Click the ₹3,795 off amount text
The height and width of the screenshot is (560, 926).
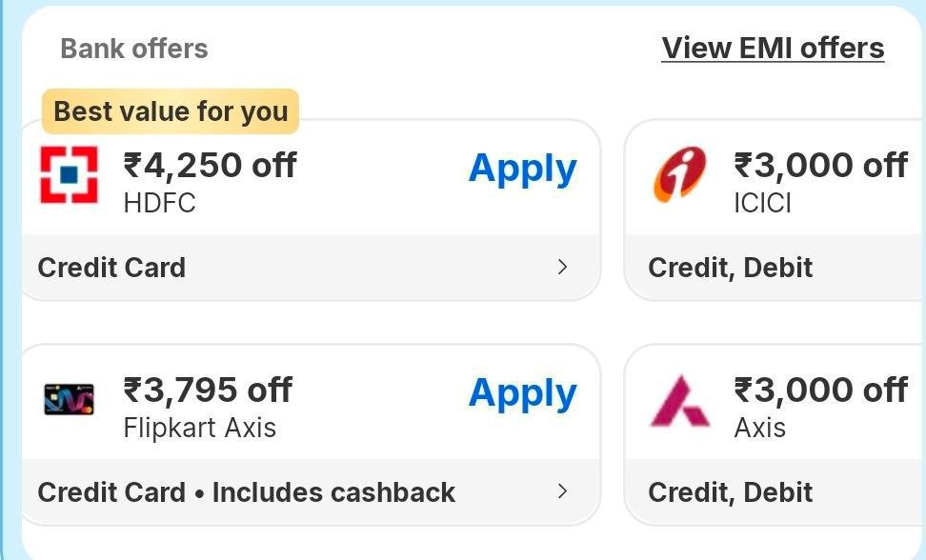208,390
